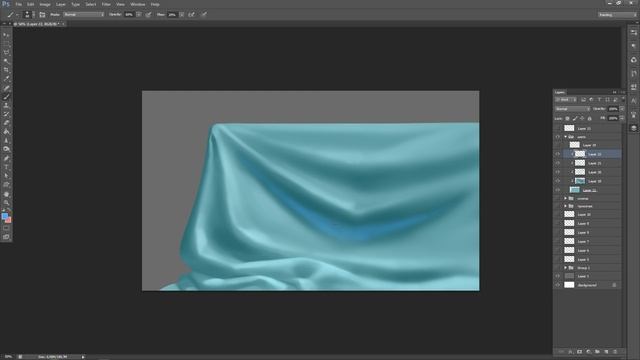Screen dimensions: 640x360
Task: Toggle pressure for opacity button
Action: pos(149,15)
